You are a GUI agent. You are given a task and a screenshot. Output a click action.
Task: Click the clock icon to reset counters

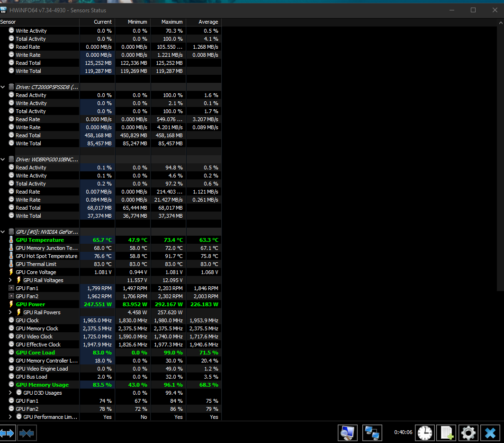point(424,433)
